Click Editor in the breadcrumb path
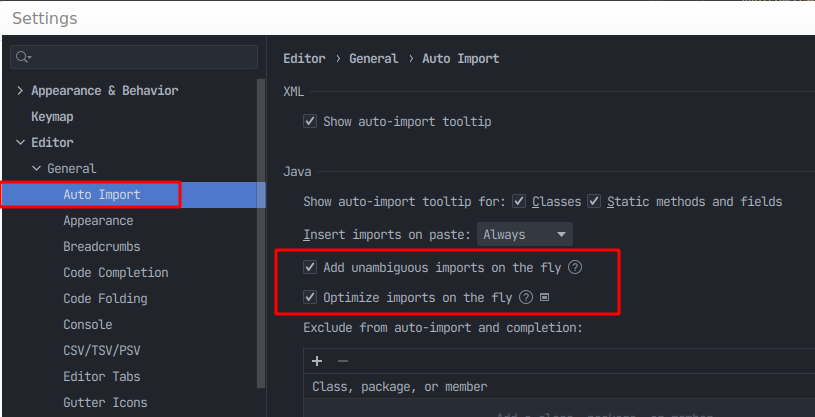Viewport: 815px width, 417px height. point(305,58)
